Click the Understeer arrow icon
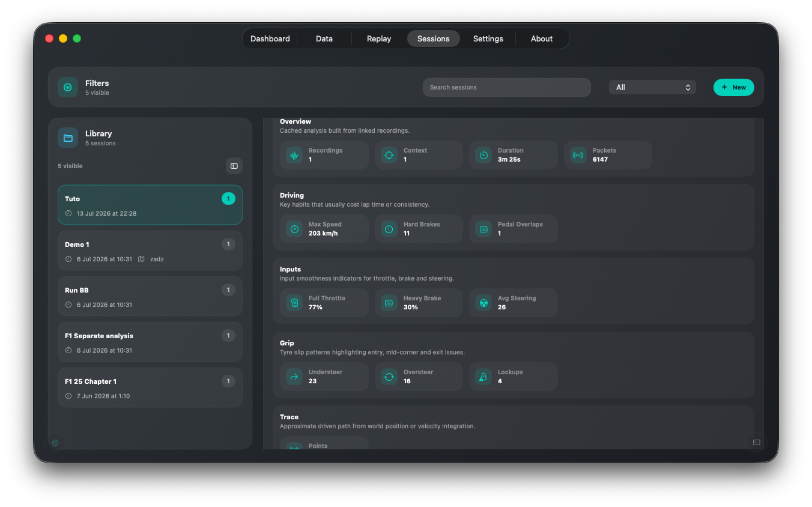 (294, 377)
